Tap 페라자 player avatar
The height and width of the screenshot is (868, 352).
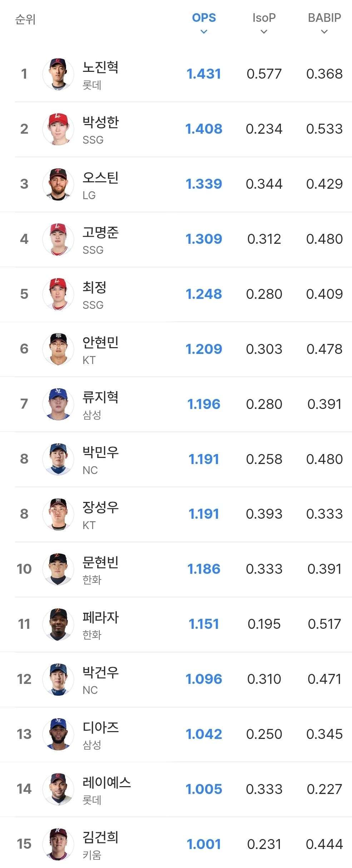click(58, 624)
